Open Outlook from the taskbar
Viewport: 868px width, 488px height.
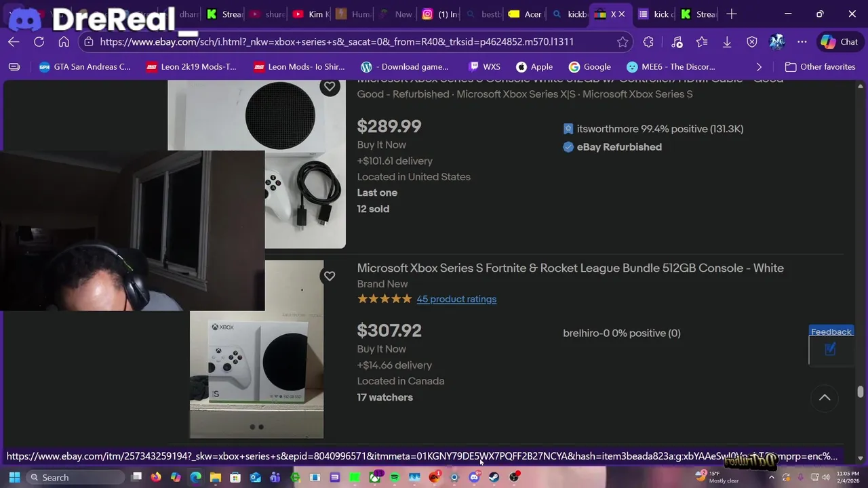[255, 477]
